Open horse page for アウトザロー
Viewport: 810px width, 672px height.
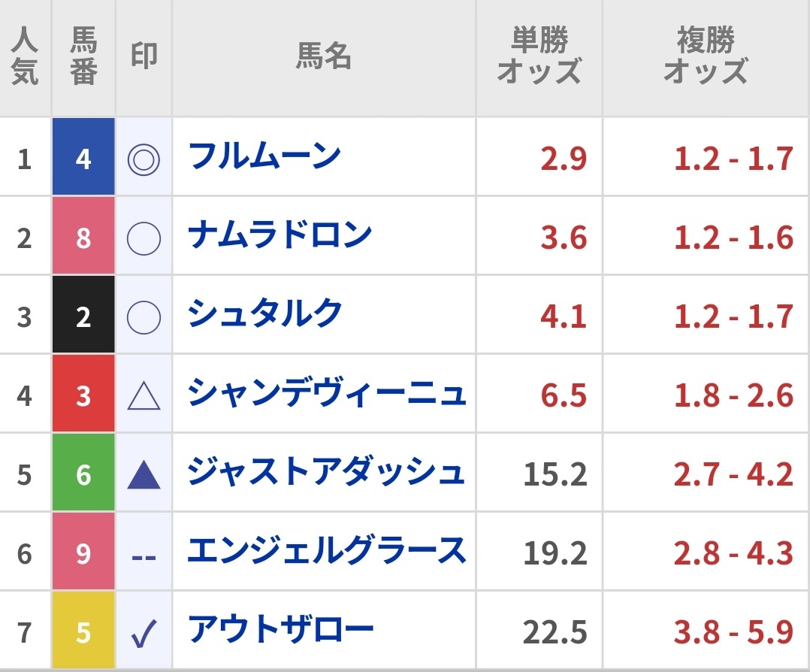coord(280,629)
